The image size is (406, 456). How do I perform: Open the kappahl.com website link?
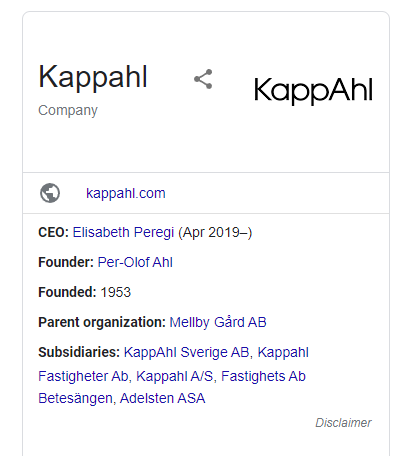tap(126, 193)
